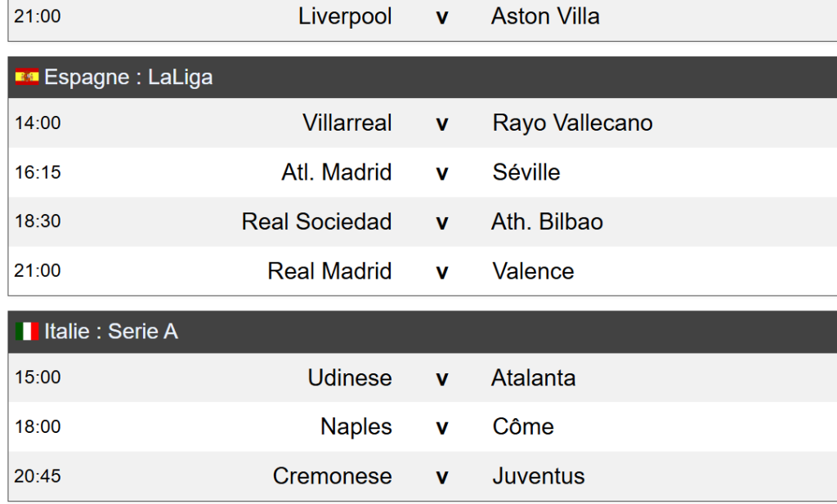Image resolution: width=837 pixels, height=504 pixels.
Task: Open the Espagne : LaLiga league header
Action: [128, 77]
